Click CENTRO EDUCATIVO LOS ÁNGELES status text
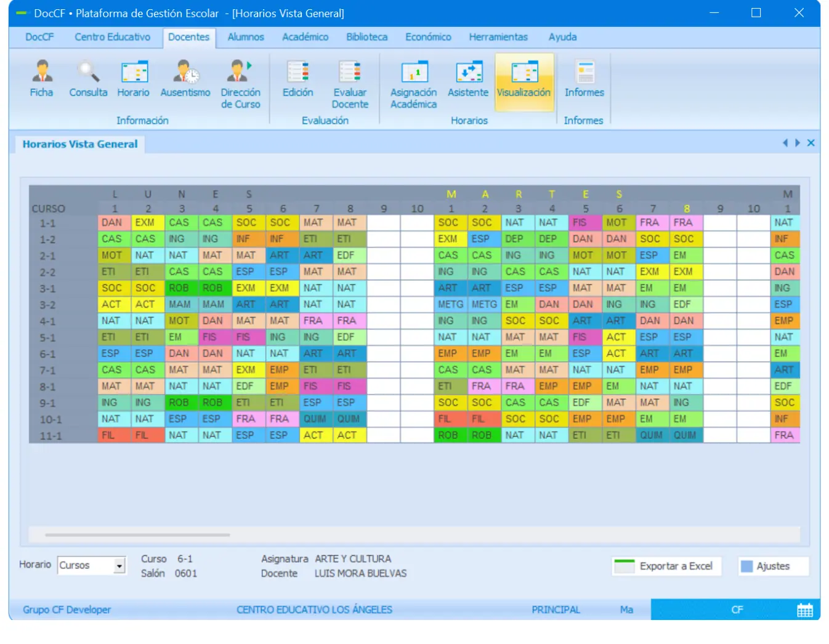Screen dimensions: 829x644 (314, 610)
